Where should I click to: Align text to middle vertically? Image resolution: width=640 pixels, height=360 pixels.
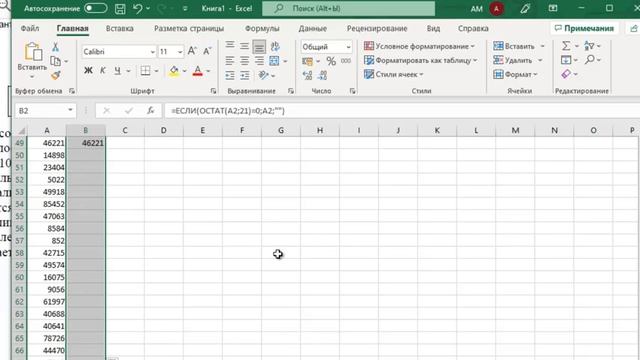(244, 46)
